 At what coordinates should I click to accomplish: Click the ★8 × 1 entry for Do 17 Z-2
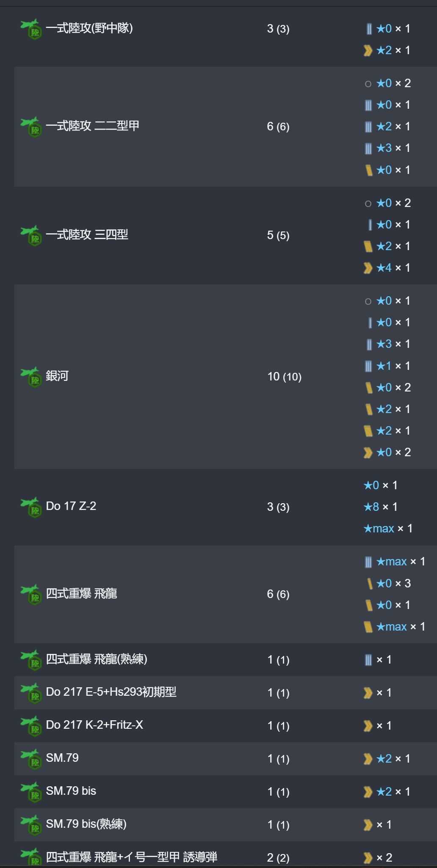pyautogui.click(x=381, y=507)
